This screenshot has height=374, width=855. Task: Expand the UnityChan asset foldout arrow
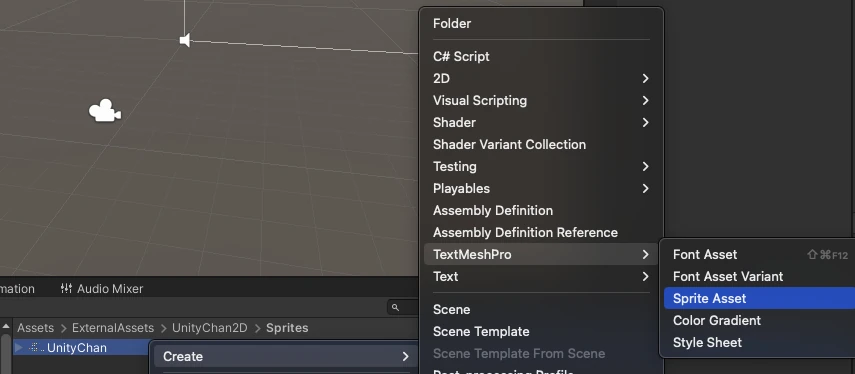click(19, 347)
